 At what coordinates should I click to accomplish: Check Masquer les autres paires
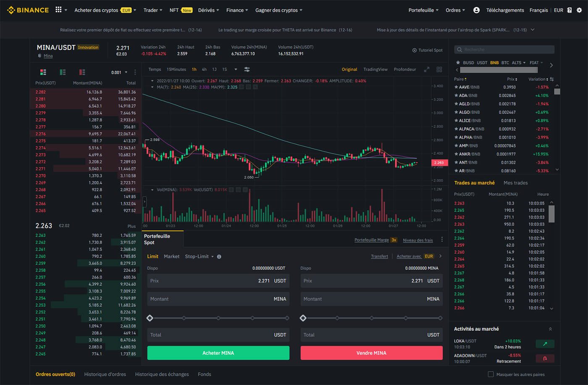pos(491,374)
